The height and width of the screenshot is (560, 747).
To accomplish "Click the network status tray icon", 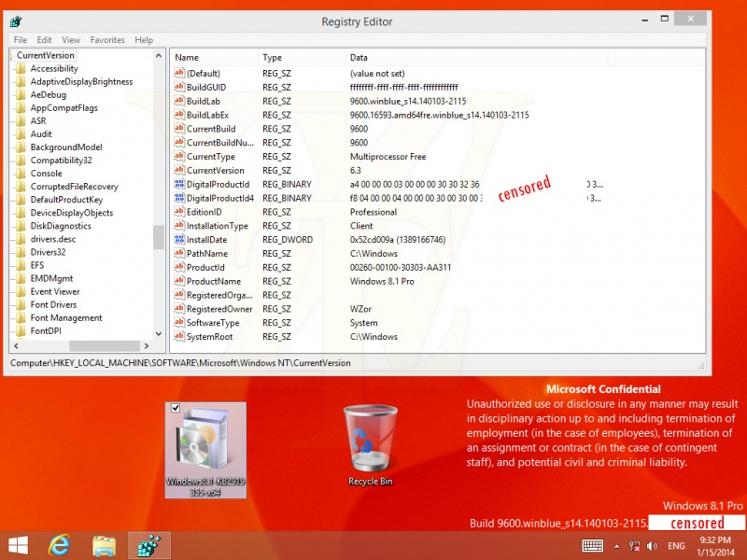I will point(634,546).
